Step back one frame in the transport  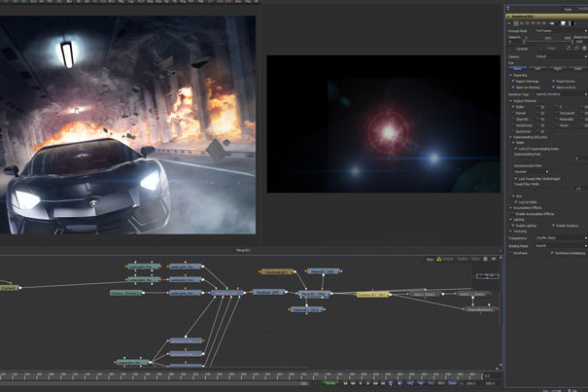click(353, 383)
